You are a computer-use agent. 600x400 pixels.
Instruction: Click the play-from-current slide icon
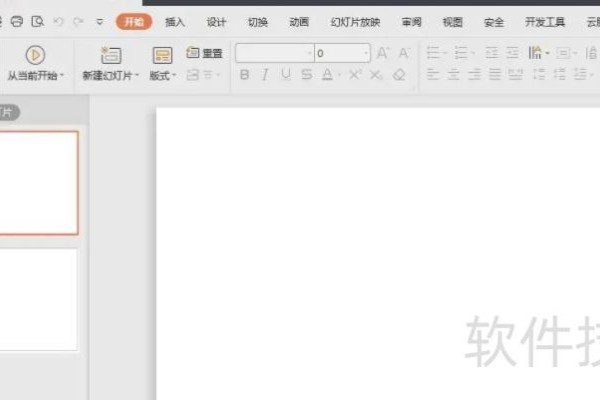click(35, 55)
